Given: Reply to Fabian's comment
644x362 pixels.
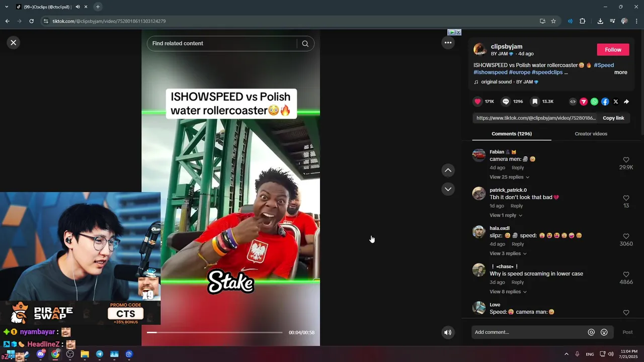Looking at the screenshot, I should [x=518, y=168].
